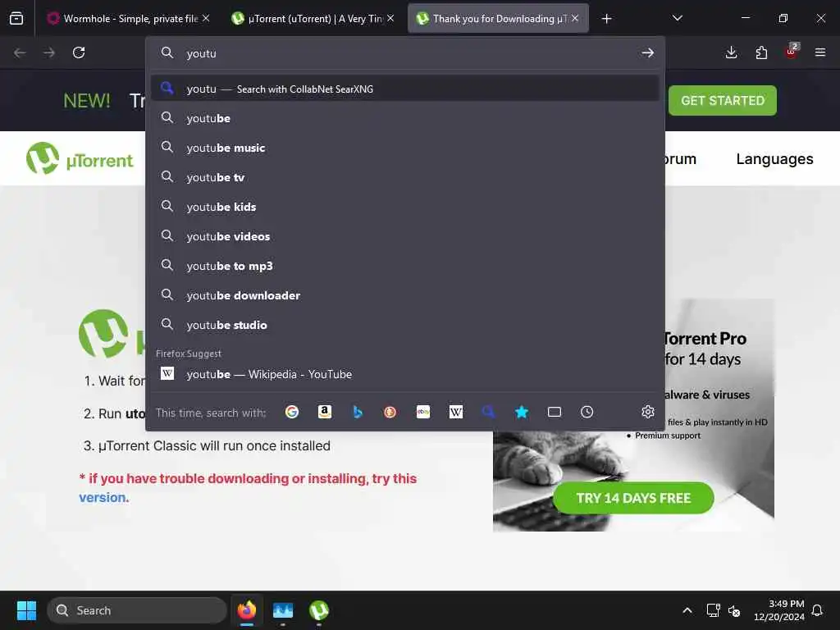
Task: Open the Extensions puzzle icon
Action: tap(761, 52)
